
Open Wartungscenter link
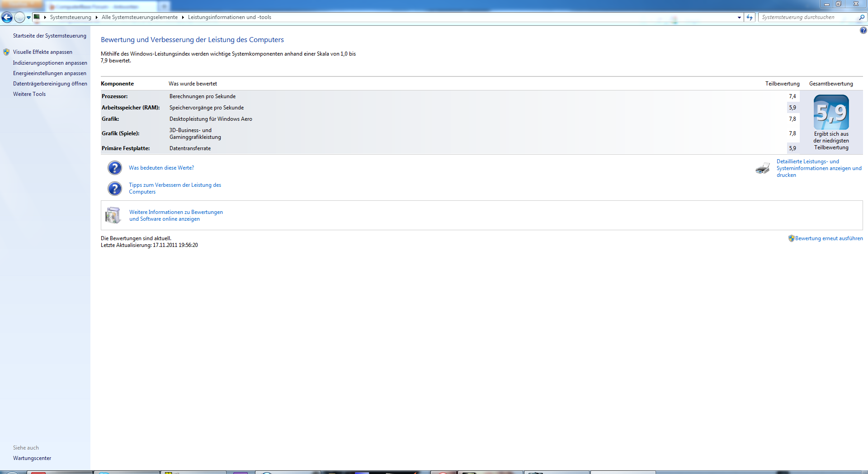pyautogui.click(x=32, y=458)
